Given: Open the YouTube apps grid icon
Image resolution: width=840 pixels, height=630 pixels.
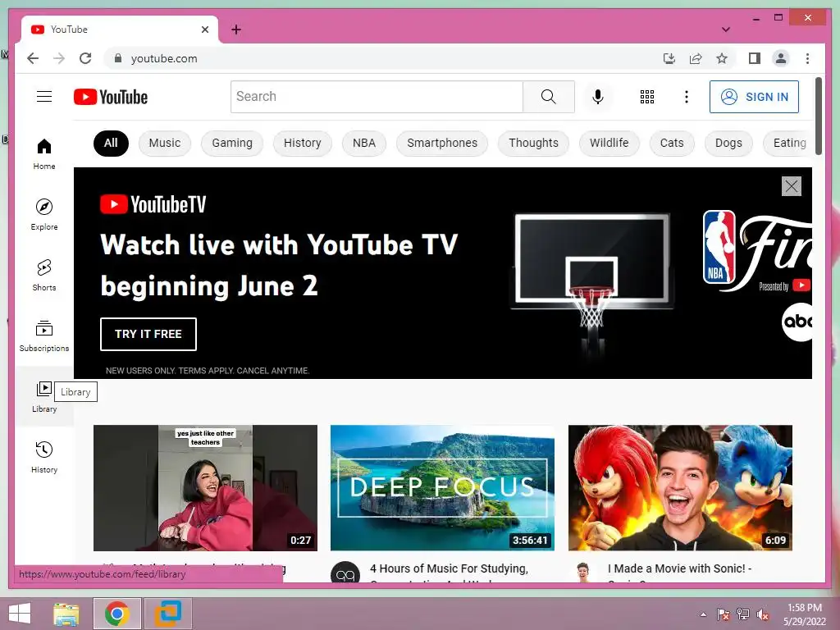Looking at the screenshot, I should click(x=646, y=97).
